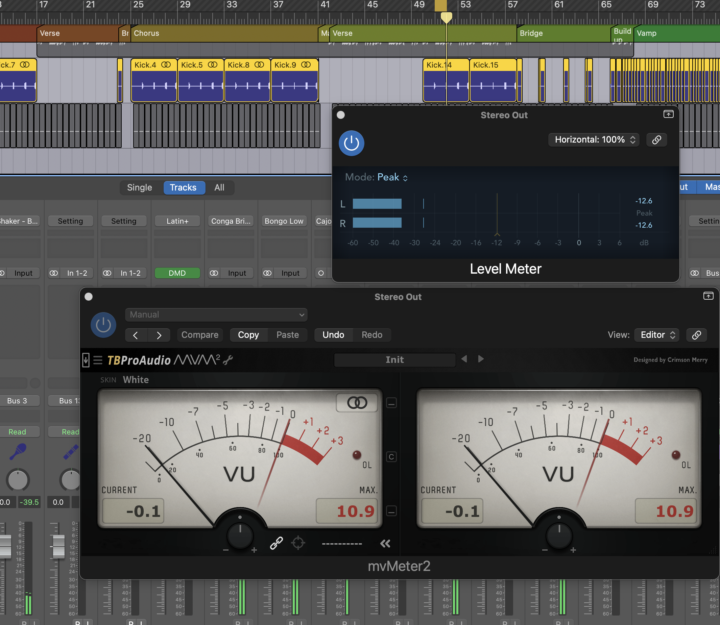The image size is (720, 625).
Task: Switch mixer to Single view tab
Action: coord(140,187)
